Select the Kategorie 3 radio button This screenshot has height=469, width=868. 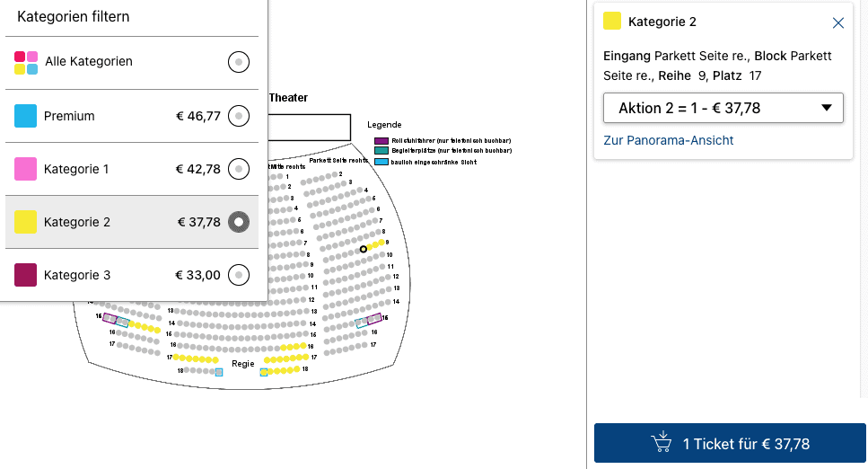[x=238, y=275]
